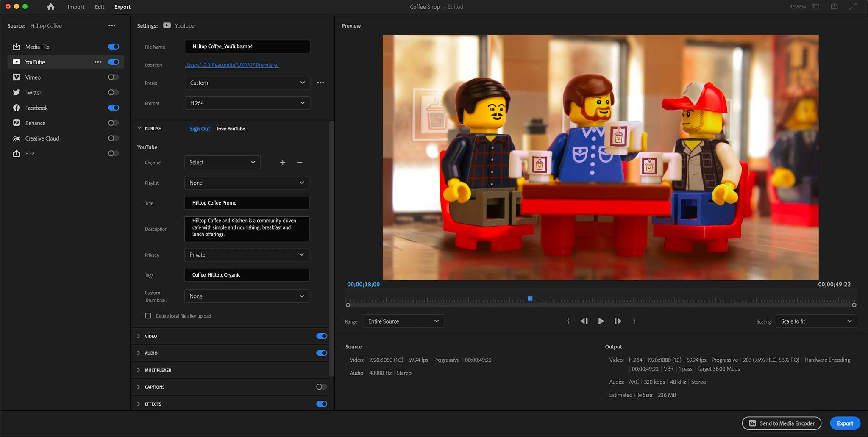Go to the Home screen icon

[x=51, y=7]
